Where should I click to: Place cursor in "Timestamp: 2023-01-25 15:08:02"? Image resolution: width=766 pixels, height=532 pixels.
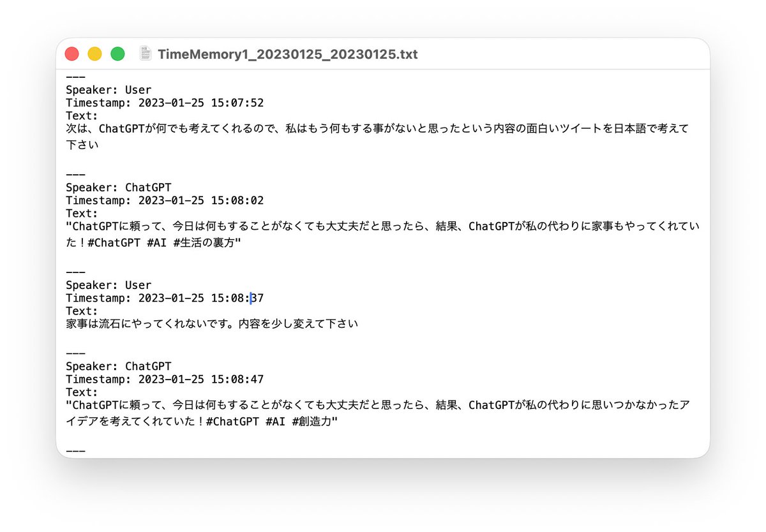[x=165, y=200]
